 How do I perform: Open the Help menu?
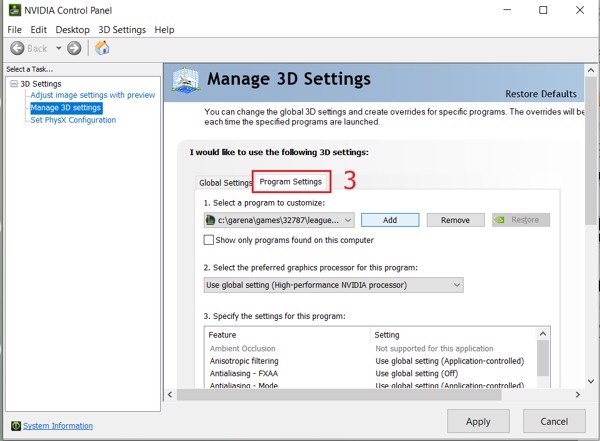(x=164, y=30)
